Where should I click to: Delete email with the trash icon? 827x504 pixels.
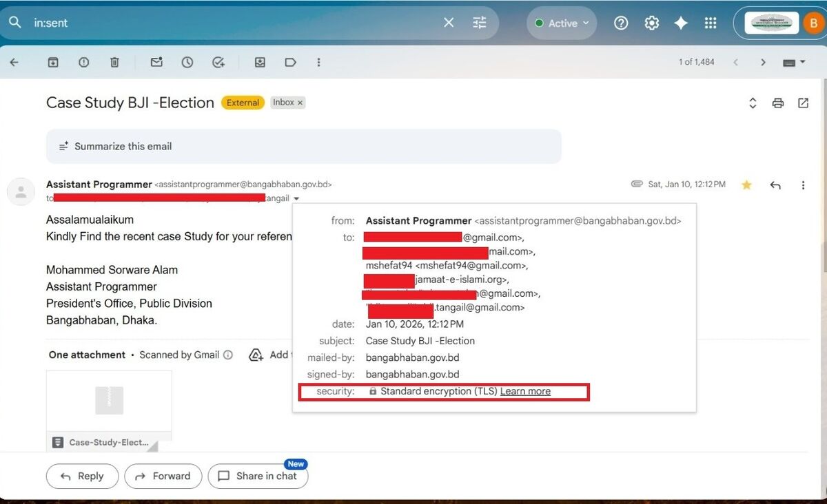tap(114, 62)
